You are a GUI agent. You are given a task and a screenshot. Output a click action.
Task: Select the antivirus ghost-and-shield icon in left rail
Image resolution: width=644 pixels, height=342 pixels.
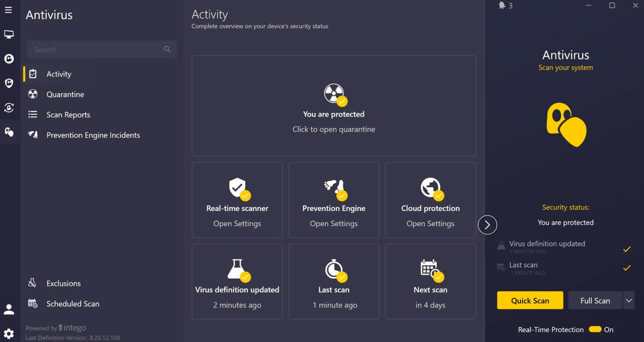tap(9, 132)
